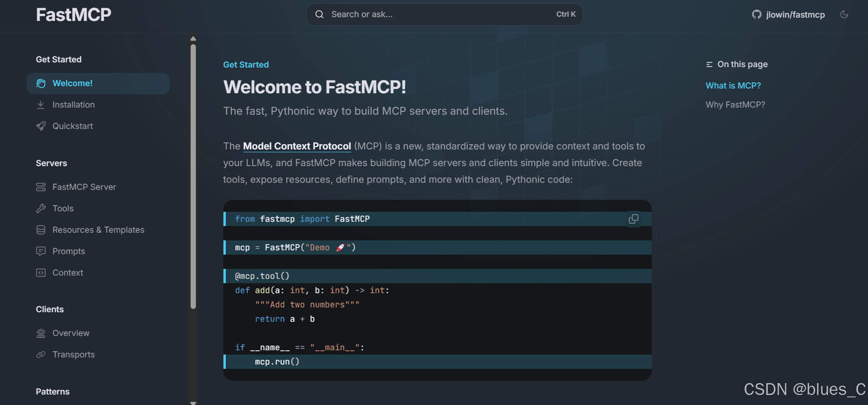Jump to What is MCP? section
The height and width of the screenshot is (405, 868).
pyautogui.click(x=733, y=86)
